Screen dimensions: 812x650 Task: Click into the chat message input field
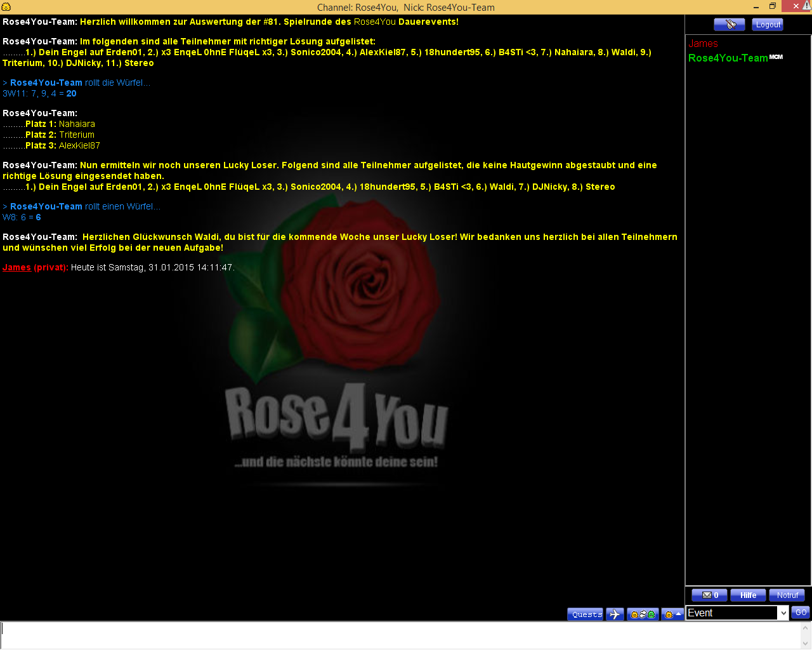point(400,635)
